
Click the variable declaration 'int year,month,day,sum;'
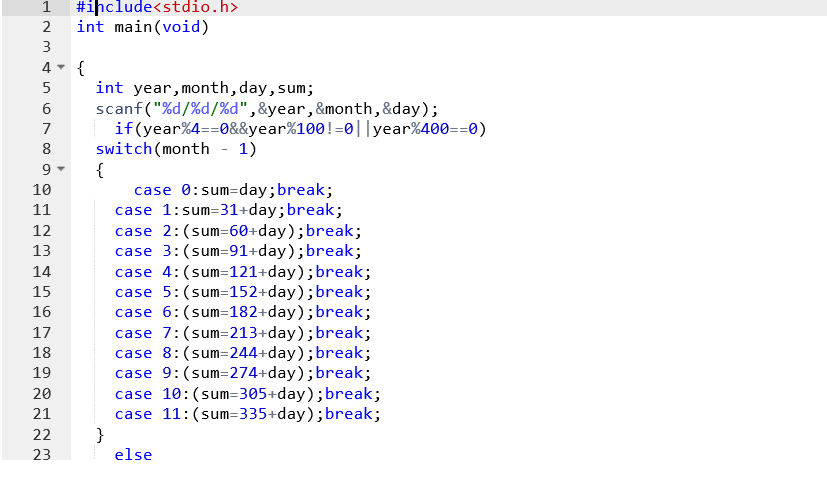coord(205,88)
